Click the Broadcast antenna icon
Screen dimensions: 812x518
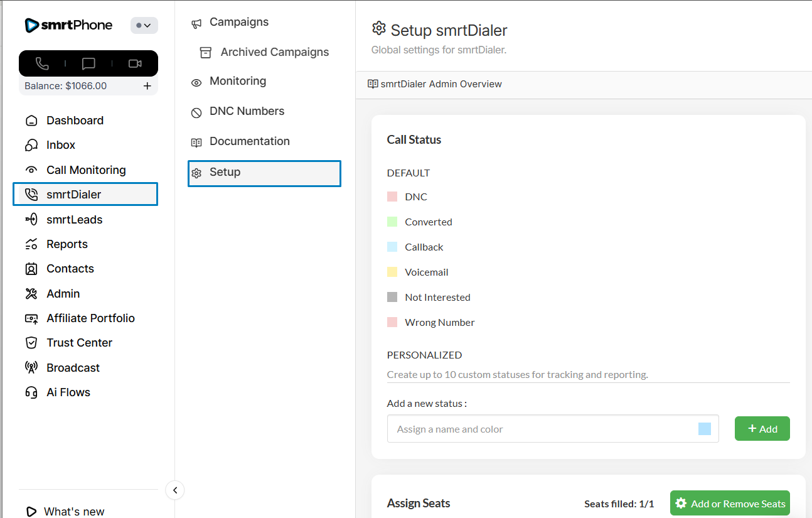31,367
